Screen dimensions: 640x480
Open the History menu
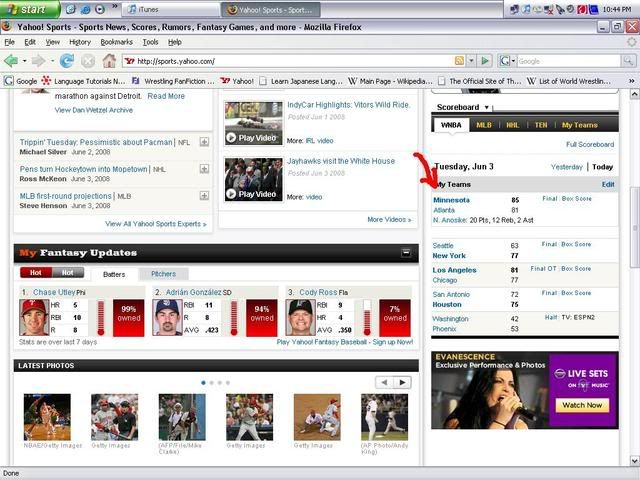coord(80,42)
